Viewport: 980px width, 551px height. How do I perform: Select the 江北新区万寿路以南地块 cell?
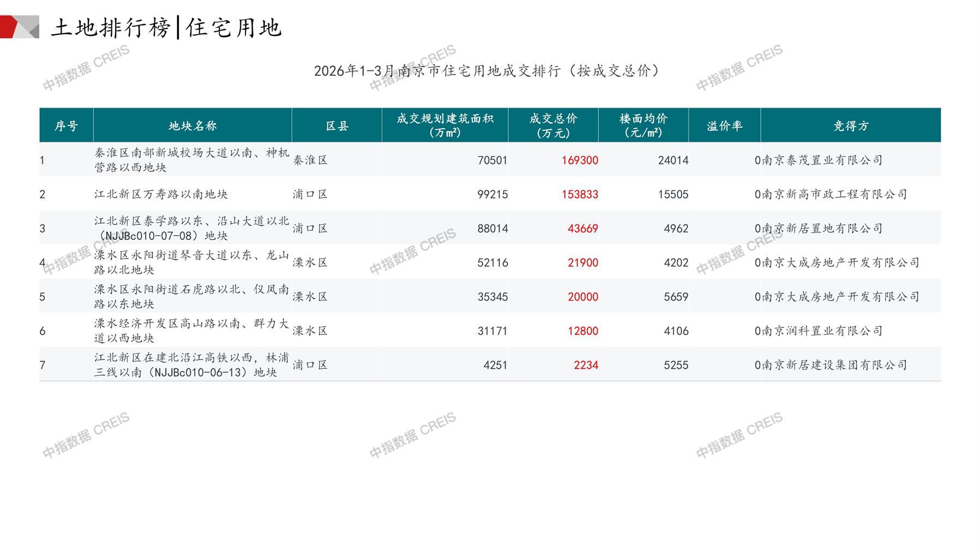(161, 194)
